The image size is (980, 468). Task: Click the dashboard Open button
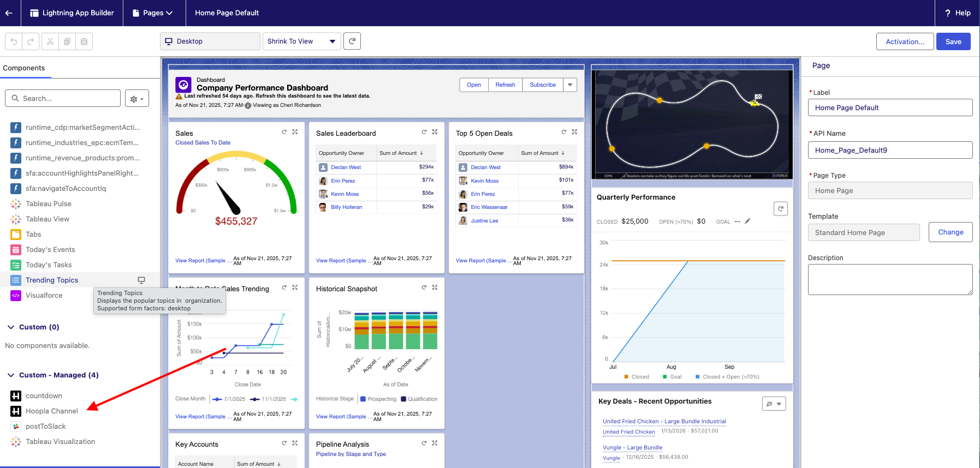coord(474,85)
